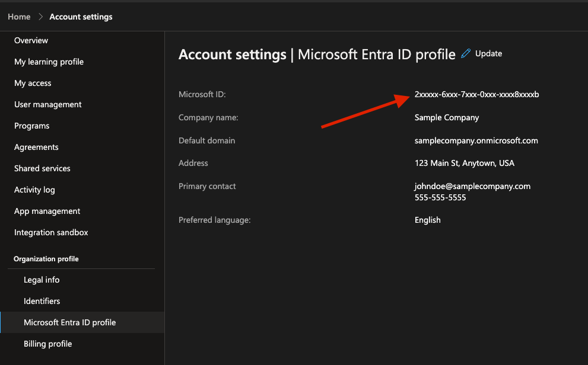Viewport: 588px width, 365px height.
Task: Navigate to Integration sandbox
Action: pyautogui.click(x=50, y=232)
